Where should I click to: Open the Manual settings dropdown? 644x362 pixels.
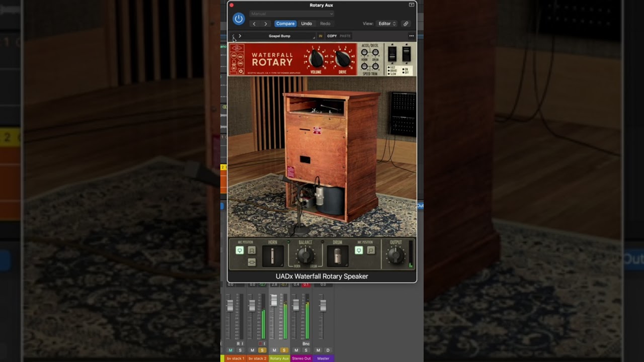291,14
